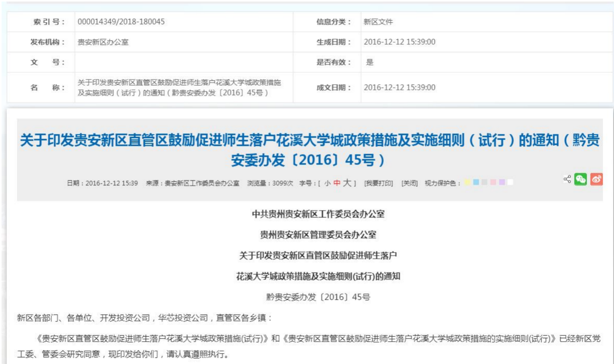Click the body line 黔贵安委办发〔2016〕45号
Screen dimensions: 614x364
pyautogui.click(x=318, y=297)
